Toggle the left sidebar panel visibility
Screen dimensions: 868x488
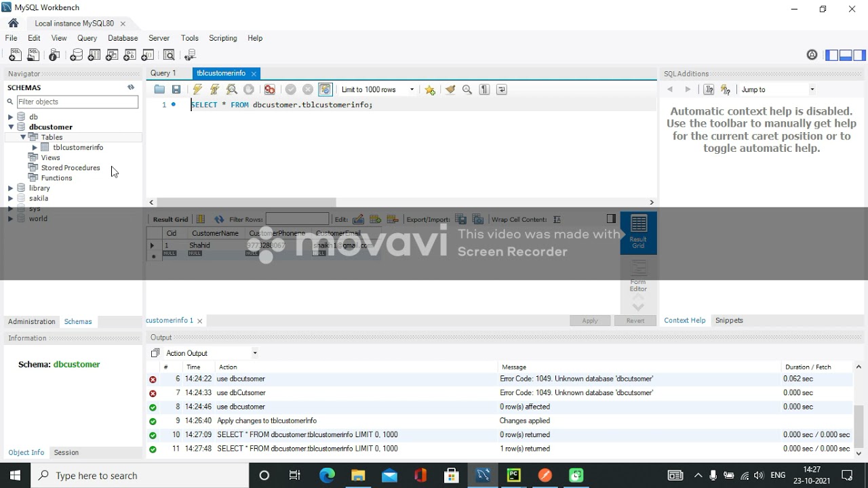coord(831,55)
